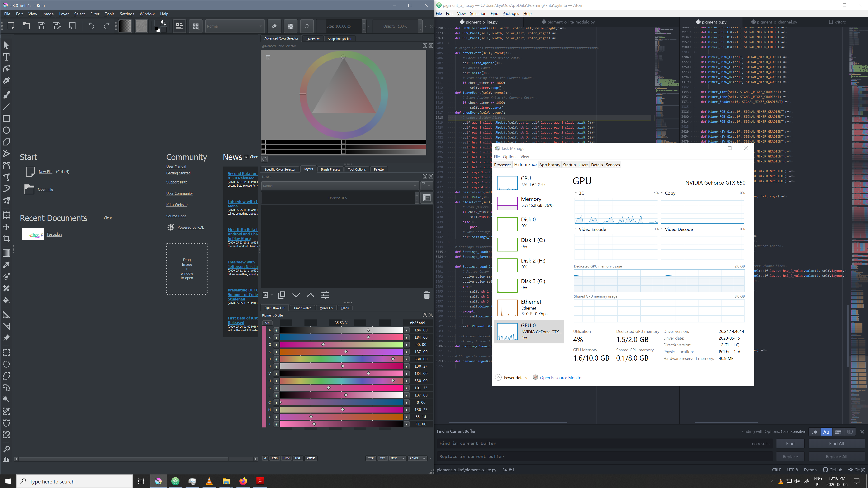Click the duplicate layer icon
The width and height of the screenshot is (868, 488).
pos(281,295)
